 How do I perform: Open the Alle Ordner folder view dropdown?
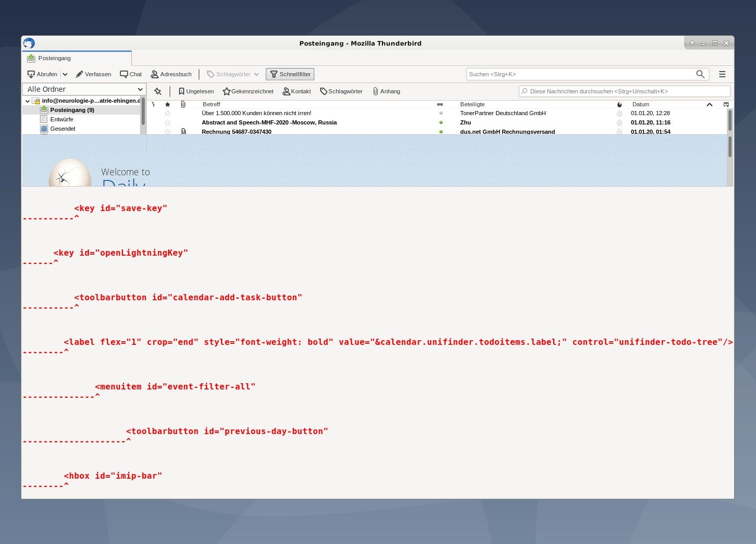pos(84,89)
